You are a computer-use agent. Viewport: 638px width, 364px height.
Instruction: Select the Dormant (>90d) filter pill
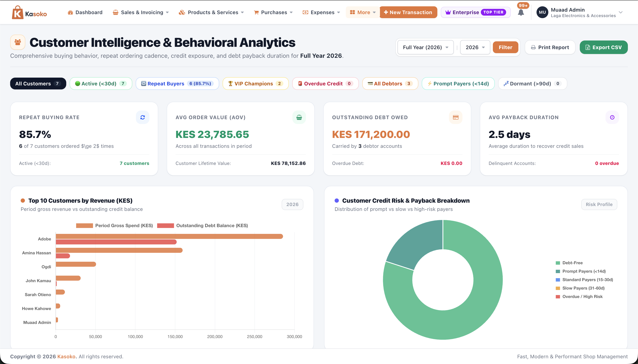pyautogui.click(x=533, y=84)
